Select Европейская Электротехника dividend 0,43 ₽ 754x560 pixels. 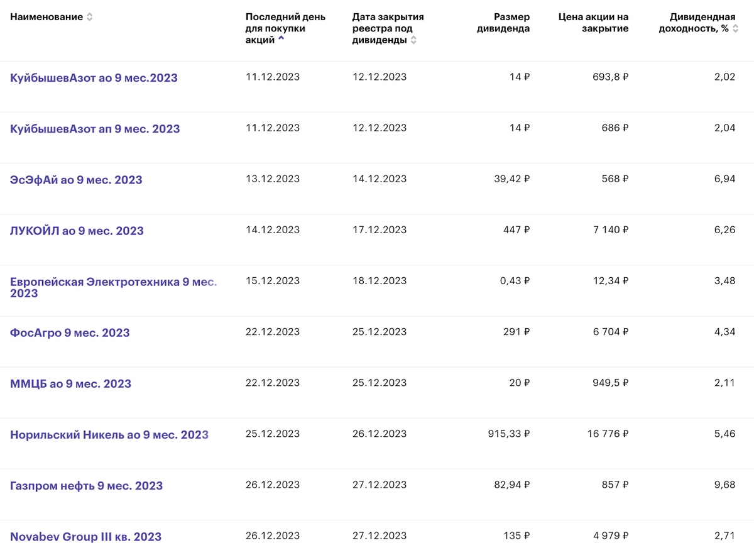tap(515, 280)
